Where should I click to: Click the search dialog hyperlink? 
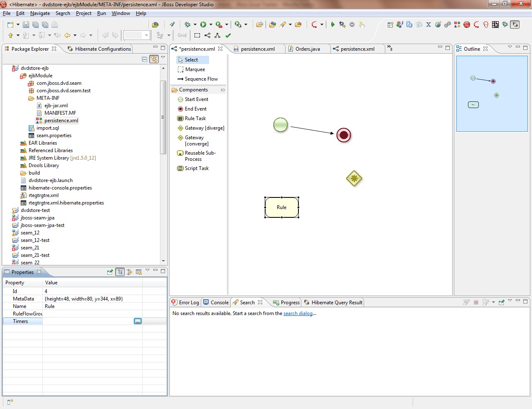[x=298, y=313]
